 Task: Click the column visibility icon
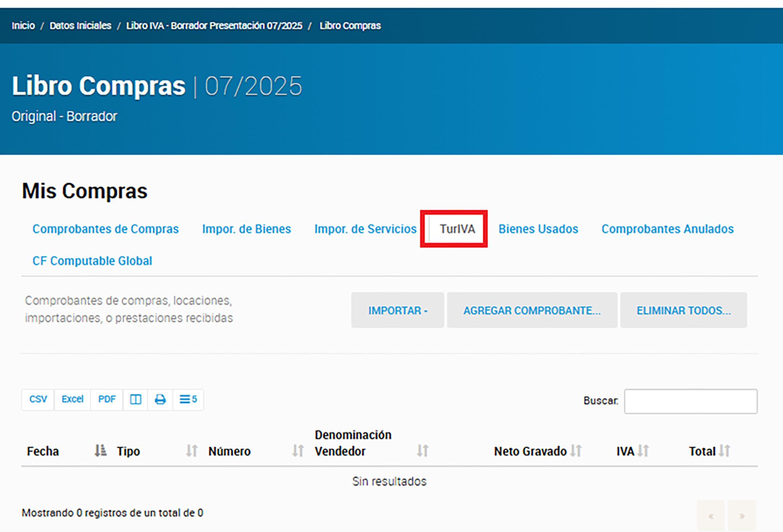[x=135, y=399]
